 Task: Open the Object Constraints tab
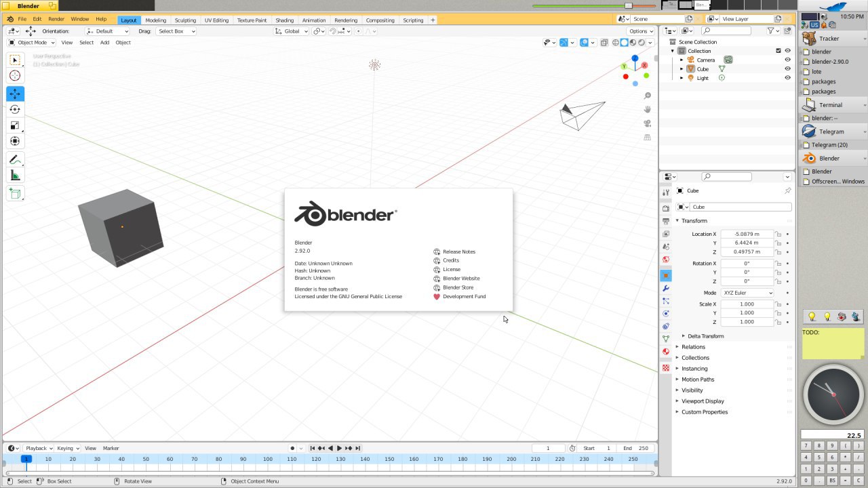click(x=666, y=327)
